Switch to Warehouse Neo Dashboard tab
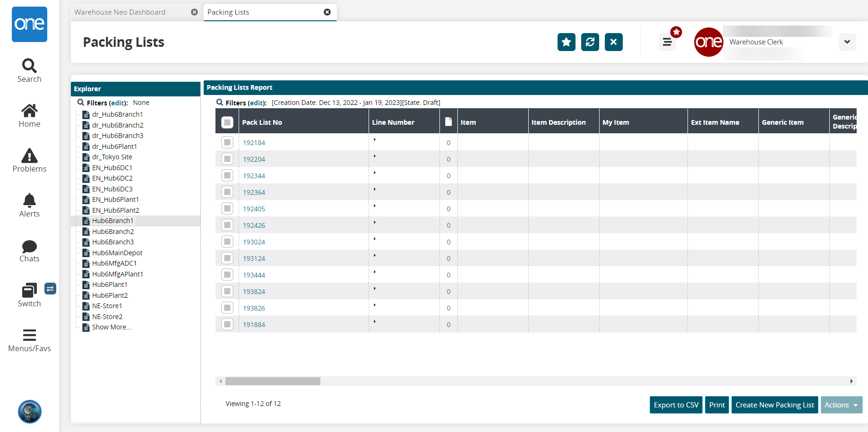 pyautogui.click(x=120, y=12)
